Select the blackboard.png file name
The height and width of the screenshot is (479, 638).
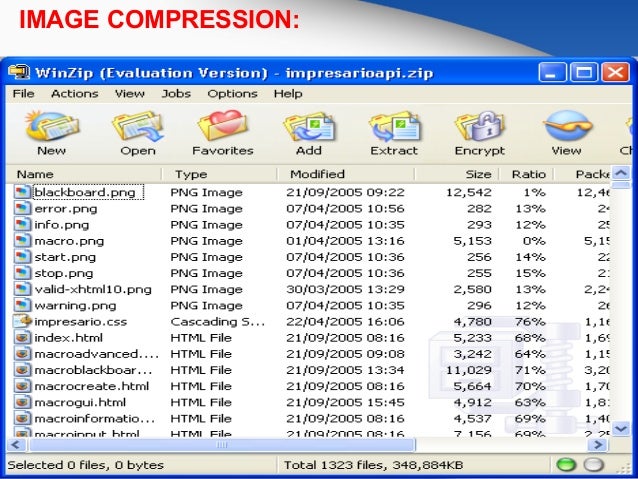[85, 192]
